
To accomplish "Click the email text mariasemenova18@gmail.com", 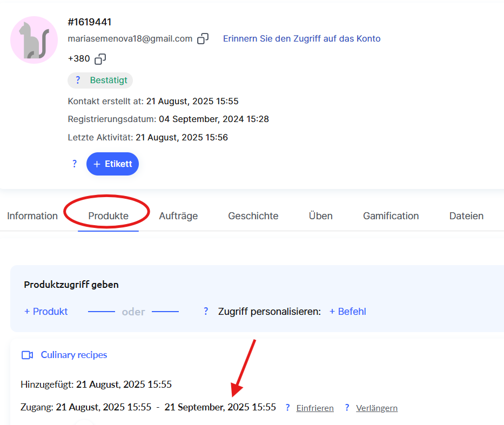I will click(130, 38).
